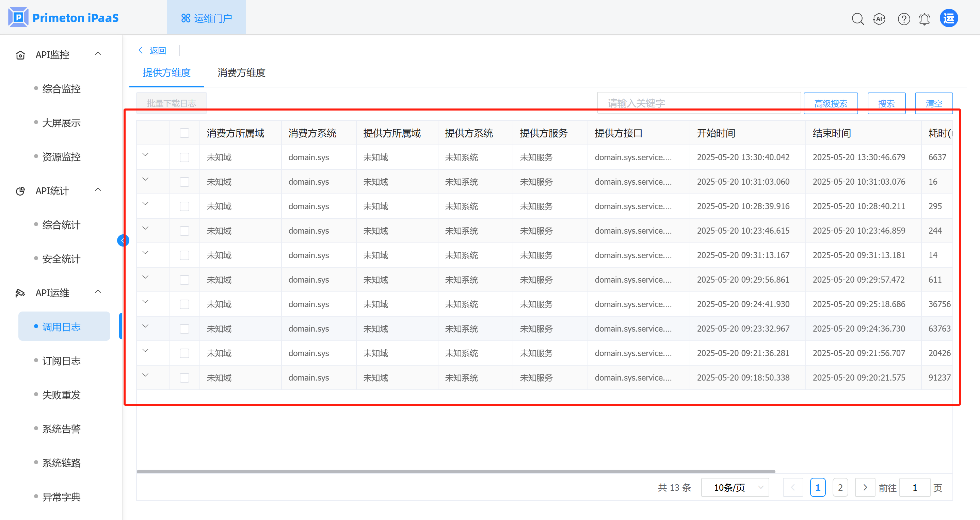Click the 高级搜索 button

tap(830, 103)
